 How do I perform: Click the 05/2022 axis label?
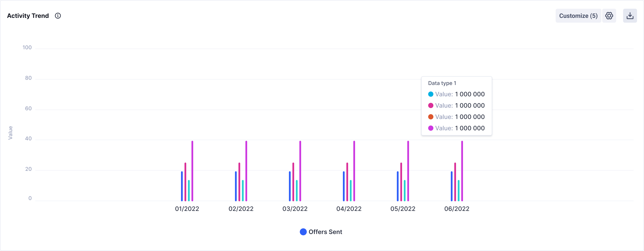pyautogui.click(x=403, y=209)
